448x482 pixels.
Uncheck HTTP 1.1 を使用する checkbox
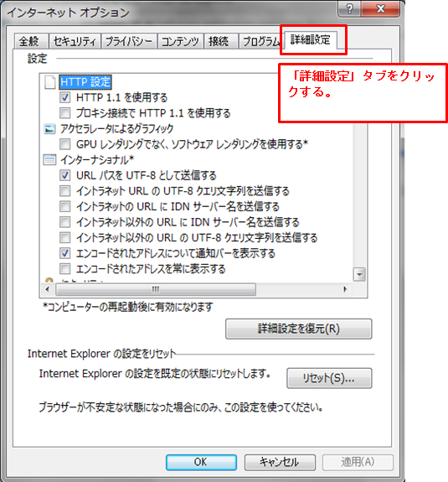click(x=64, y=97)
